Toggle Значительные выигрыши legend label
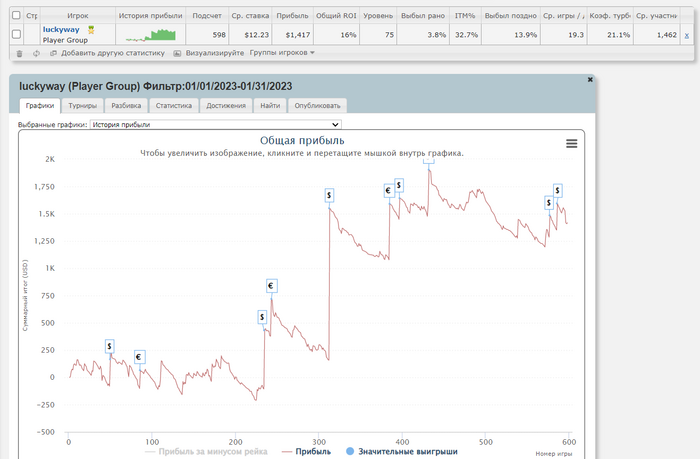 tap(408, 451)
